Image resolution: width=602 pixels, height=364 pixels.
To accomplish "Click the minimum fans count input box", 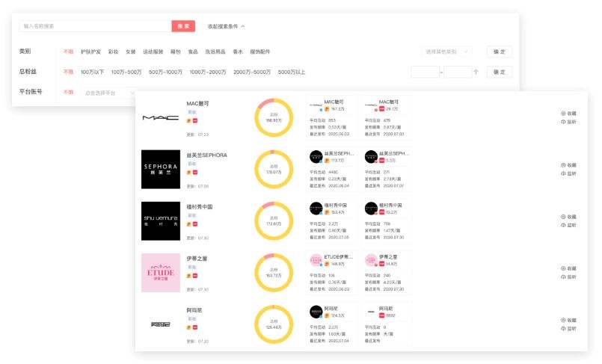I will point(425,72).
